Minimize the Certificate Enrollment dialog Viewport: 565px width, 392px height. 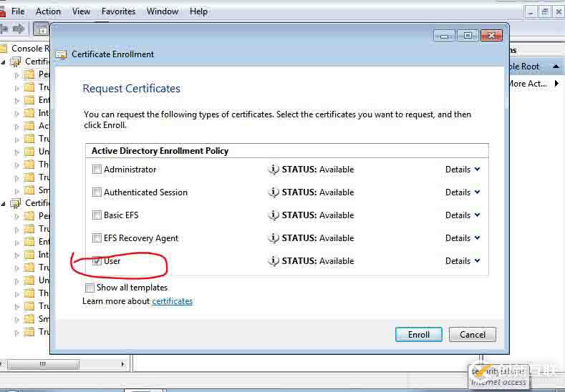coord(444,36)
